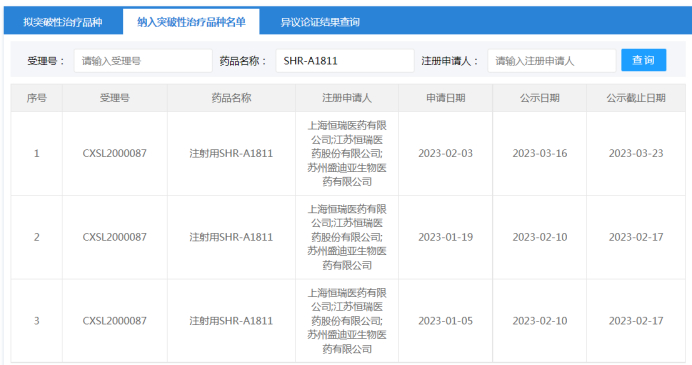Click the 注册申请人 column header
The height and width of the screenshot is (365, 692).
click(x=347, y=98)
